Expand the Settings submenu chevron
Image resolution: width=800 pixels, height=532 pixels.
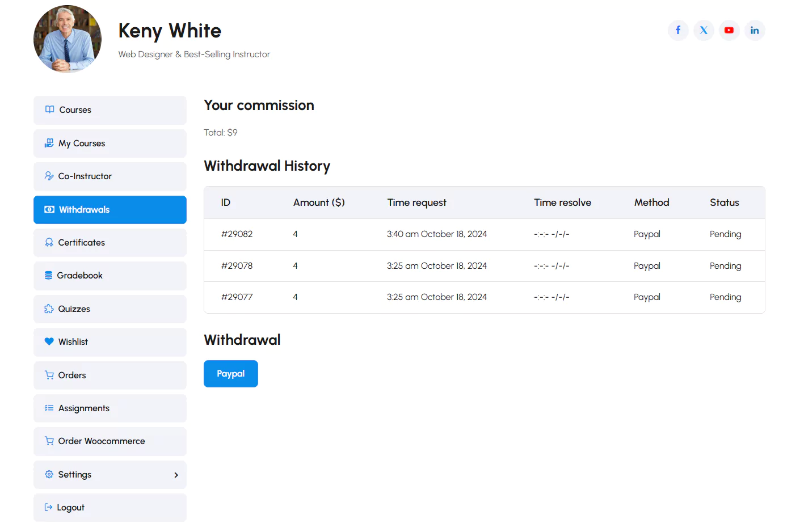[x=176, y=475]
